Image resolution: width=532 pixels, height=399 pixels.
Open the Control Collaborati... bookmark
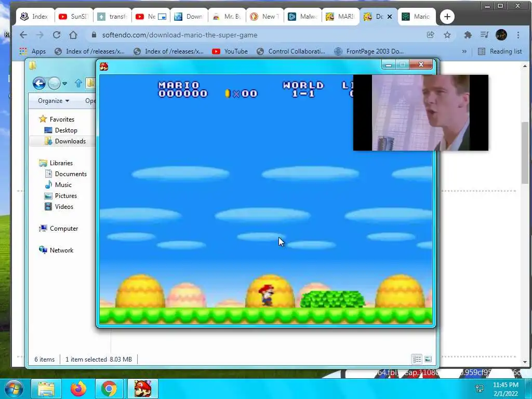tap(291, 51)
